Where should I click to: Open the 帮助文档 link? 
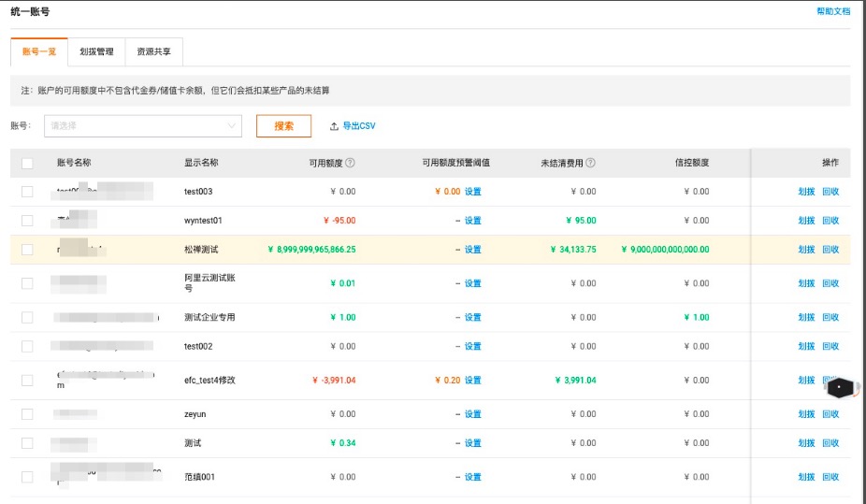(x=833, y=11)
